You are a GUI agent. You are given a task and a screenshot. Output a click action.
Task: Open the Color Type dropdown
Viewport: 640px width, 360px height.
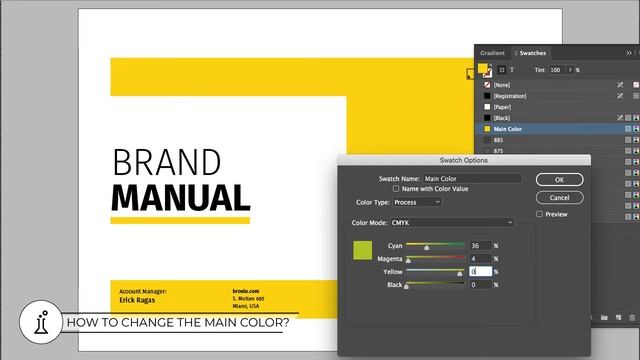click(417, 202)
